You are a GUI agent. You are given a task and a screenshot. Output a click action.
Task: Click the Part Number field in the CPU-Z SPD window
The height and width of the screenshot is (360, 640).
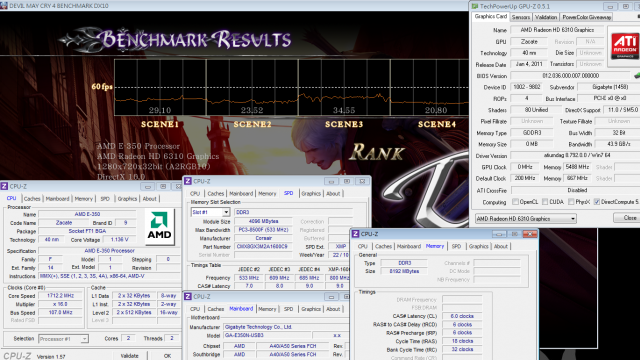[263, 247]
